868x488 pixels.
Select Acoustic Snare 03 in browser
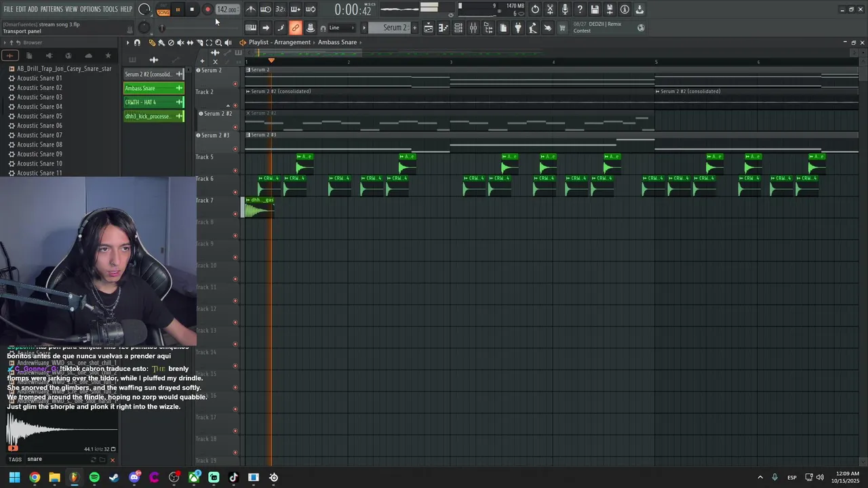39,97
